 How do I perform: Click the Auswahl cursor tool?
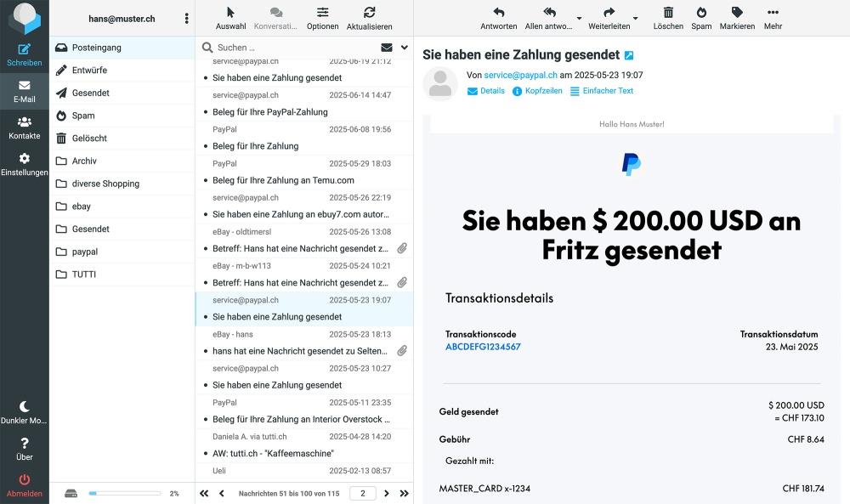click(x=231, y=19)
